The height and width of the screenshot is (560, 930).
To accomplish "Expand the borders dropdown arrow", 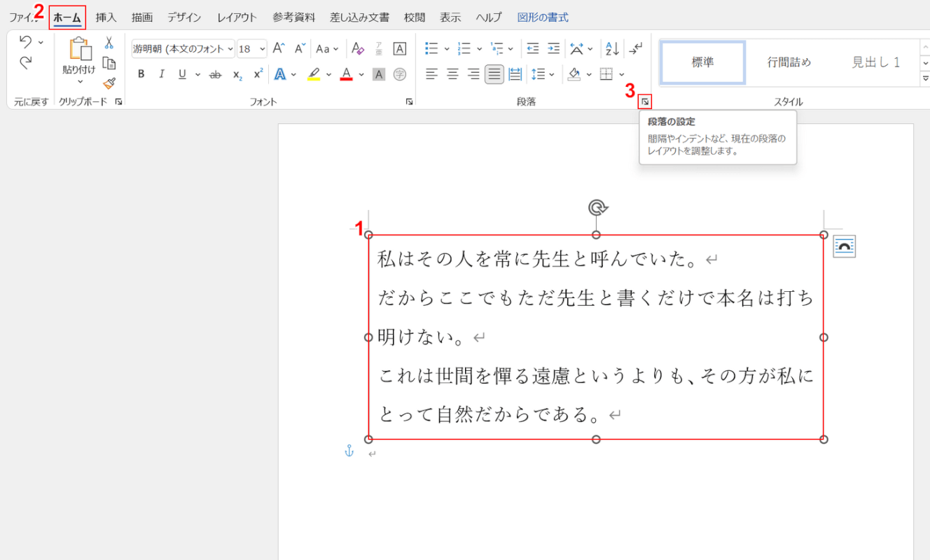I will tap(621, 74).
